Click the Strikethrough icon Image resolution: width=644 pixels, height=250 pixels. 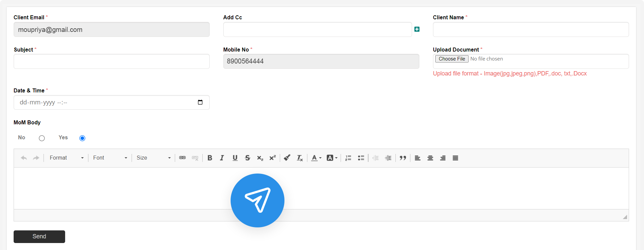tap(248, 158)
